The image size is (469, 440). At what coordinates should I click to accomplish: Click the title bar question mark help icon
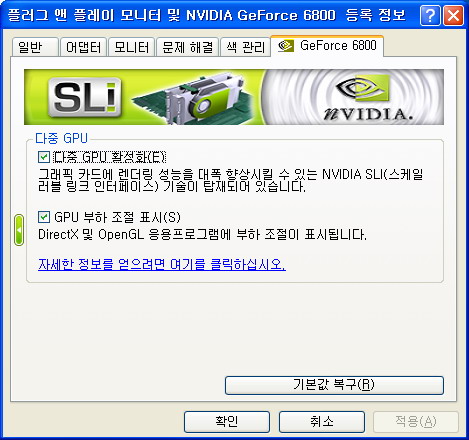click(430, 15)
